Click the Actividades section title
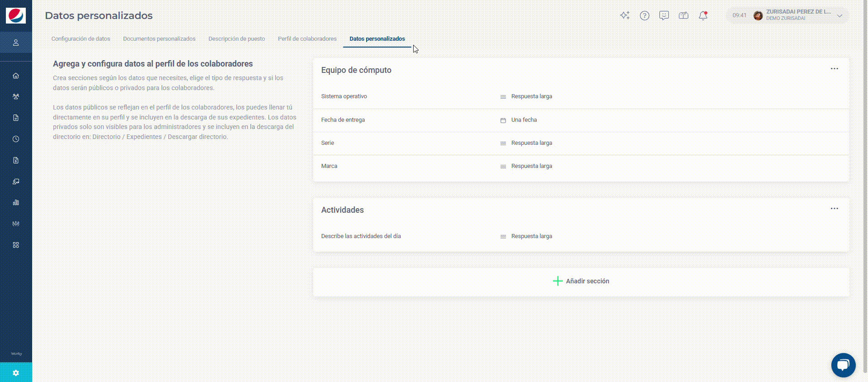This screenshot has height=382, width=868. (343, 210)
